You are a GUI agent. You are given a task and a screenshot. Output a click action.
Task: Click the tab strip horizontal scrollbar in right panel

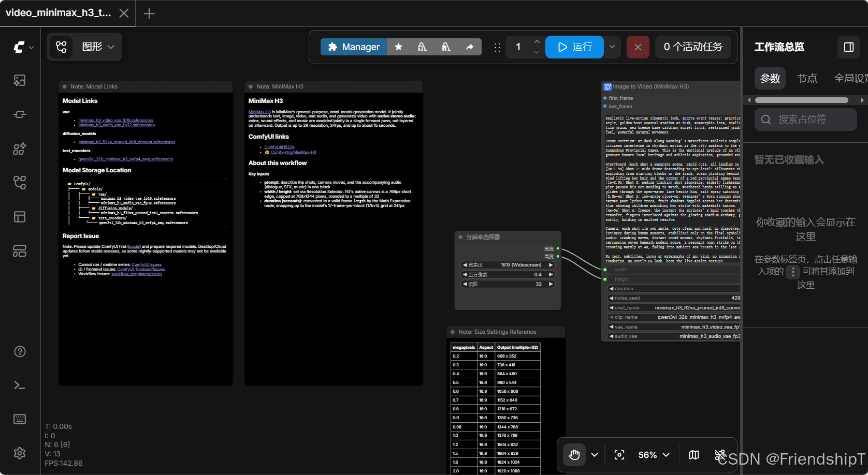(x=802, y=100)
